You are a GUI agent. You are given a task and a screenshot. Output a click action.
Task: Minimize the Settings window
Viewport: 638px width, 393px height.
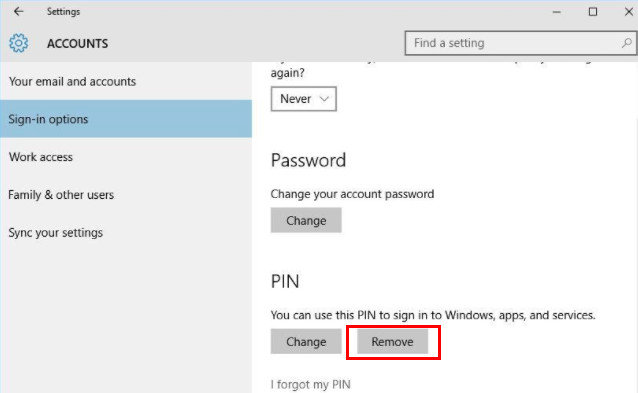(557, 12)
